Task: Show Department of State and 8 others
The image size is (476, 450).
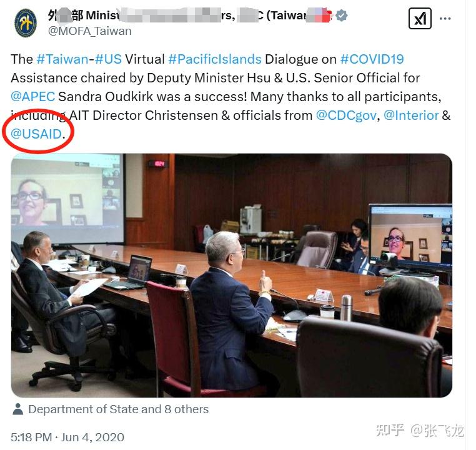Action: tap(119, 409)
